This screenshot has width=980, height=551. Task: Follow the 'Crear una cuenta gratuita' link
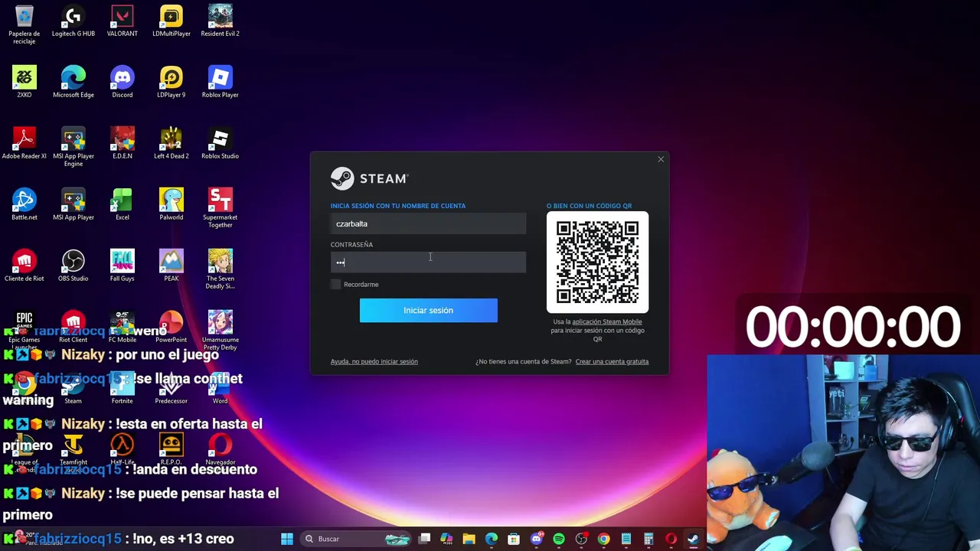point(612,361)
